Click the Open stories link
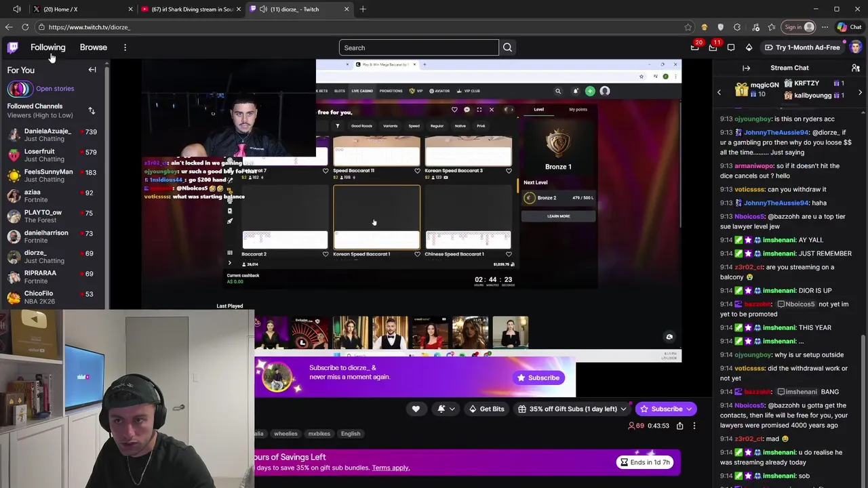This screenshot has width=868, height=488. [55, 89]
